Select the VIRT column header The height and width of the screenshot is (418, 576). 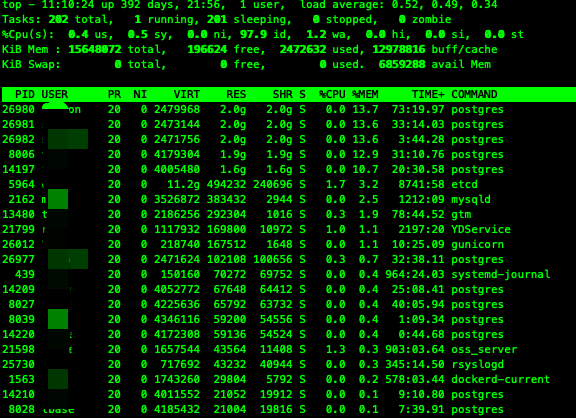click(187, 94)
